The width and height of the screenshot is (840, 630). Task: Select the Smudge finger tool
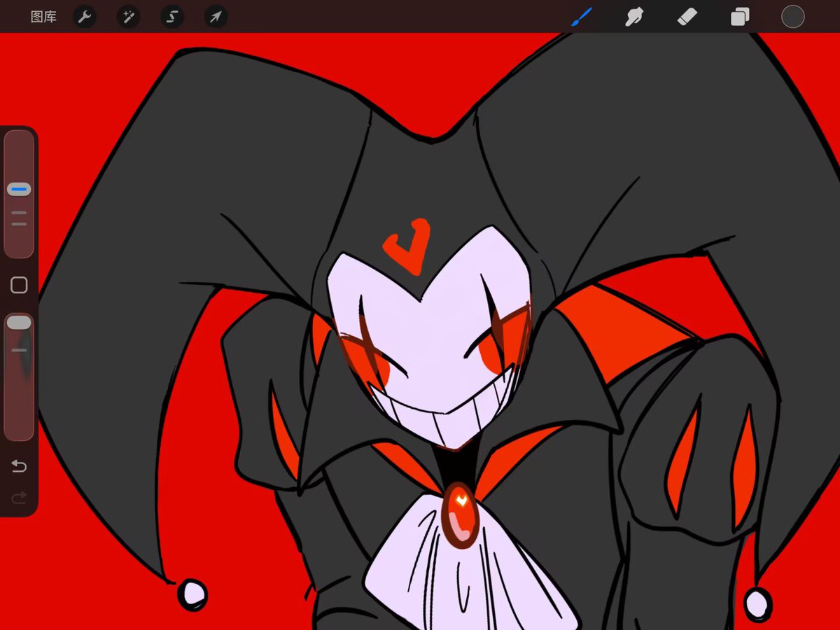pyautogui.click(x=634, y=17)
